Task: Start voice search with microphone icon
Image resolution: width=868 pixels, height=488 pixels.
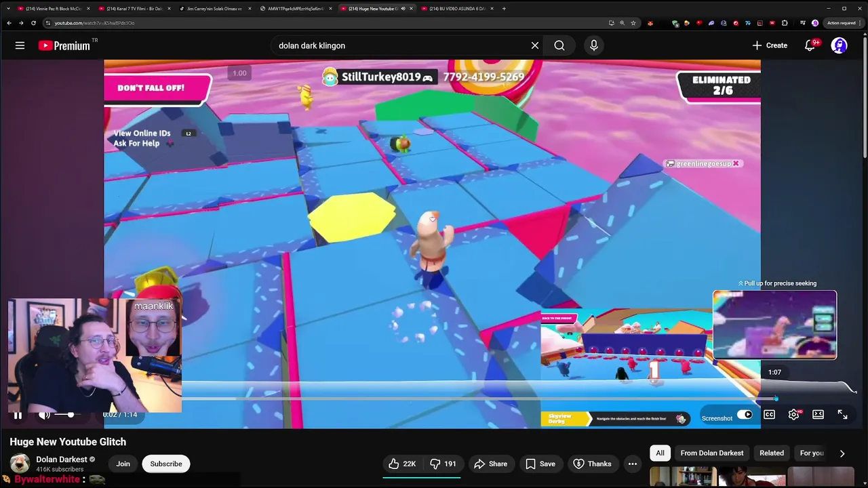Action: (594, 45)
